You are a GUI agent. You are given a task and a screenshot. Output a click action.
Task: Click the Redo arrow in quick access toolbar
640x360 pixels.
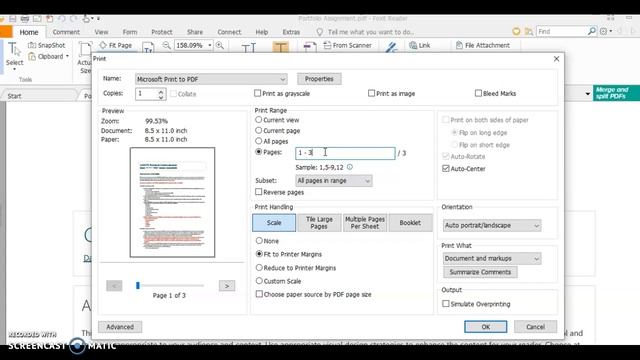74,19
